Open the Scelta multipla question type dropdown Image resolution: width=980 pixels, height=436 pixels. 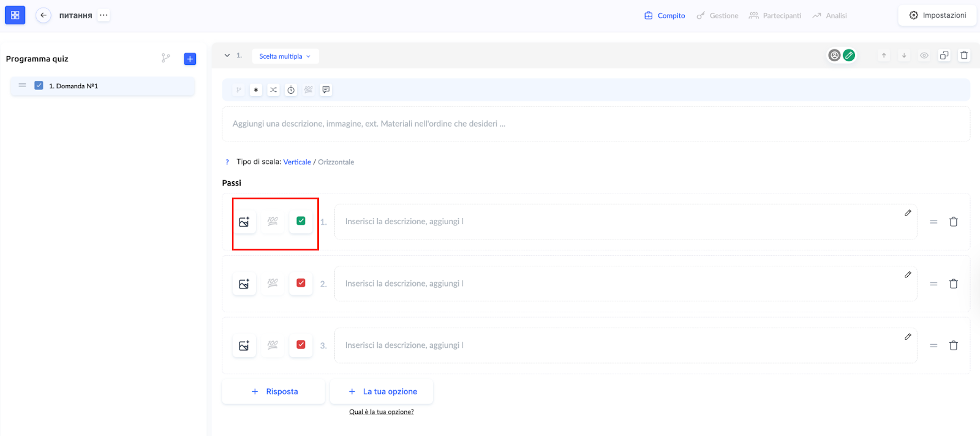[285, 56]
